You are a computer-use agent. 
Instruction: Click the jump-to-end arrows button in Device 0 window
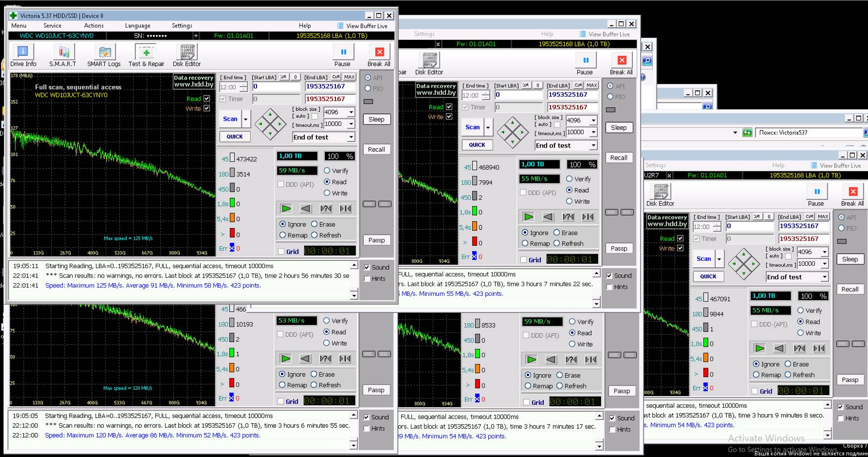(346, 209)
